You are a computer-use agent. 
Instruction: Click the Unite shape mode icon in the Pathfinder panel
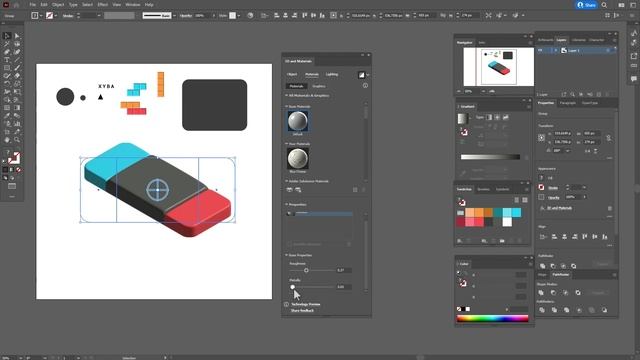point(541,293)
